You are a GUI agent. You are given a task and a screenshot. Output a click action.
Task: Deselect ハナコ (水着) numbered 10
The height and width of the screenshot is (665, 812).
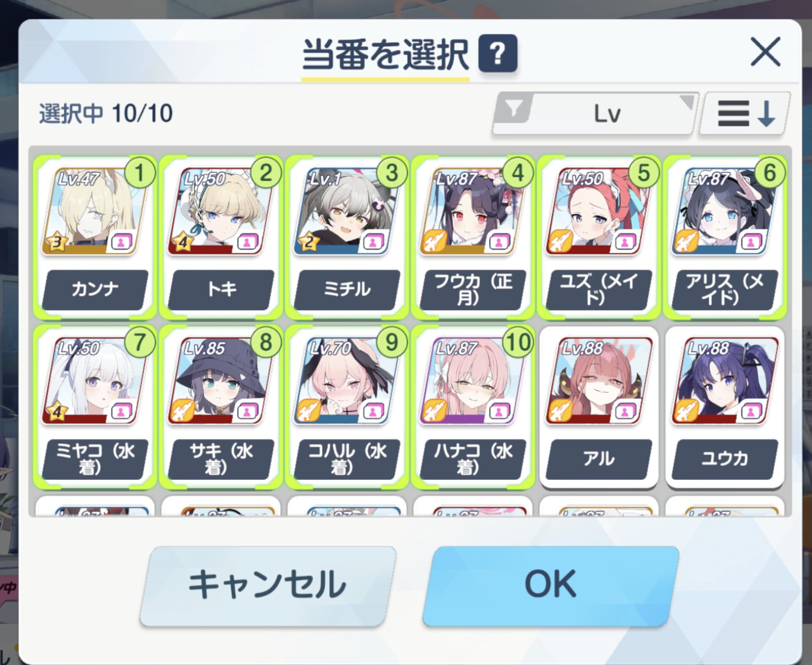point(473,407)
